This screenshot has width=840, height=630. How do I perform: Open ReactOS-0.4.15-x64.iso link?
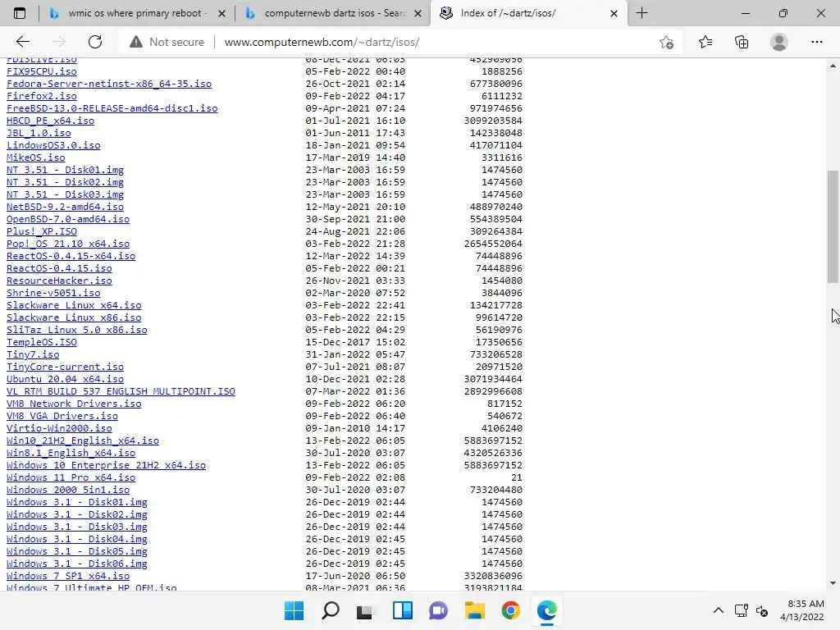click(x=71, y=256)
